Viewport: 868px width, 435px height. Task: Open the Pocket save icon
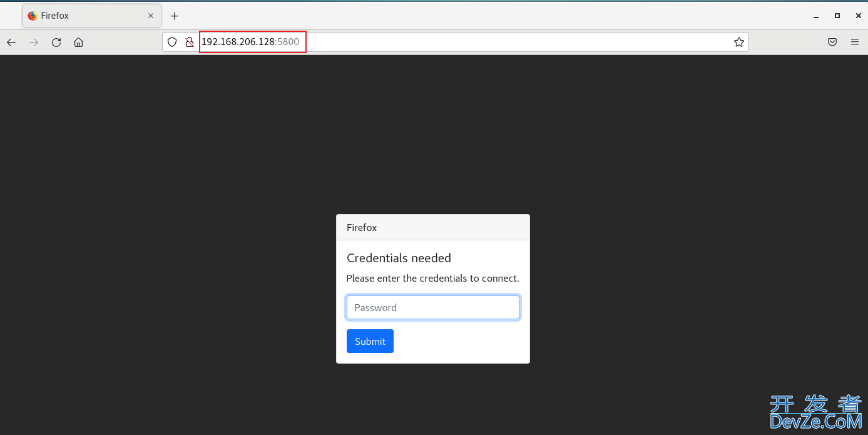tap(832, 43)
